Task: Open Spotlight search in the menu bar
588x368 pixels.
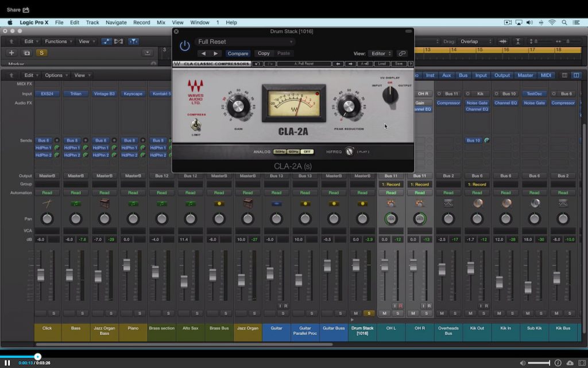Action: [x=564, y=22]
